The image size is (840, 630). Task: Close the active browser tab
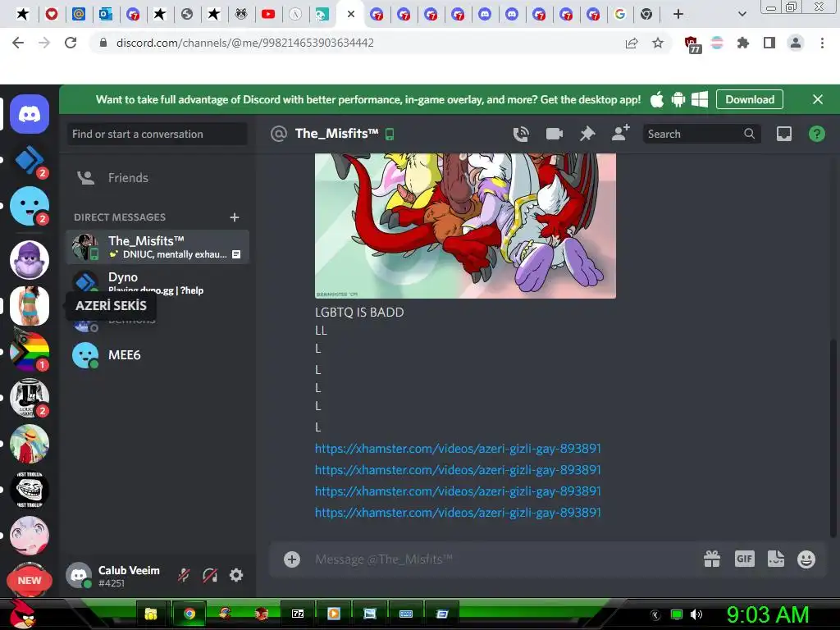pyautogui.click(x=351, y=14)
